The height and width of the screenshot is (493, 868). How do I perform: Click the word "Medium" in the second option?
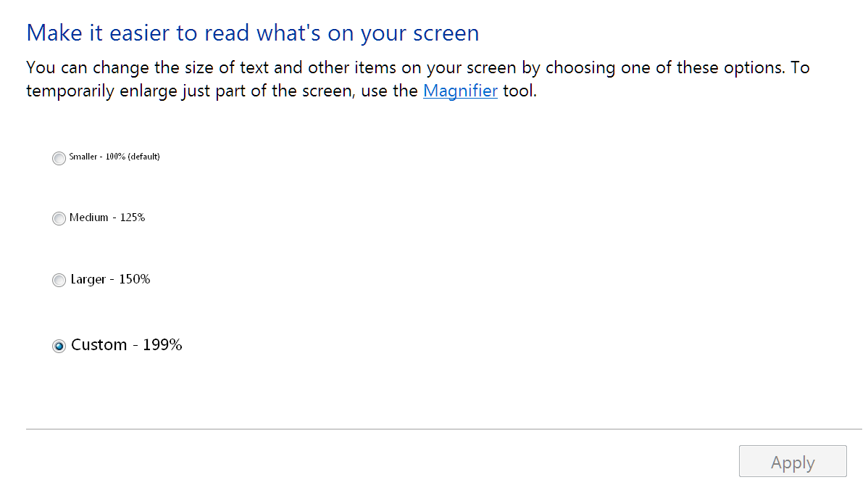click(89, 217)
